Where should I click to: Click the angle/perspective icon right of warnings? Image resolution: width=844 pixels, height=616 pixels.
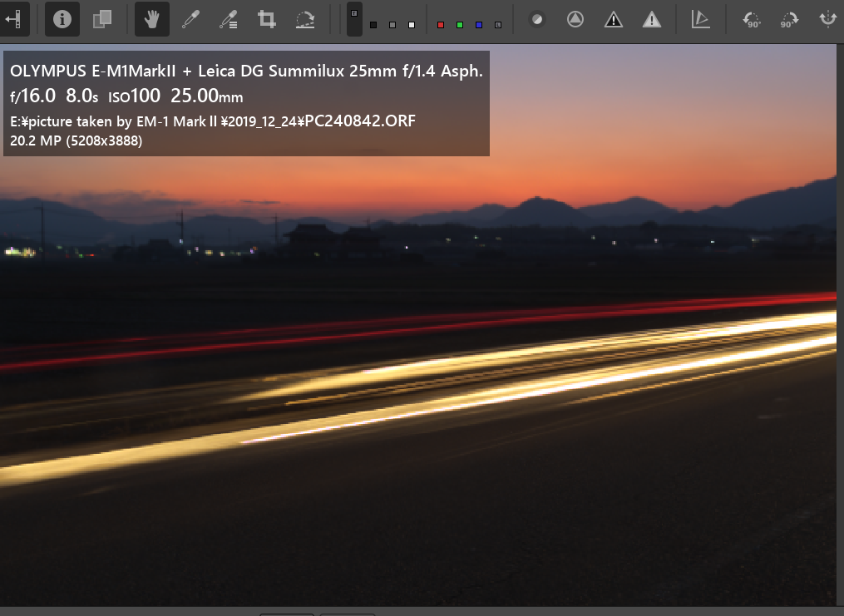click(700, 19)
